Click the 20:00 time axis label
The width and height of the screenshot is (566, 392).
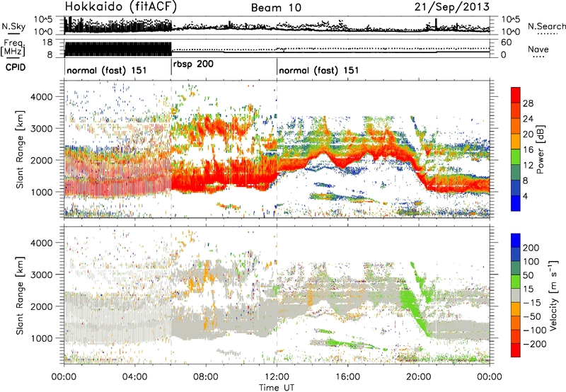pyautogui.click(x=418, y=377)
